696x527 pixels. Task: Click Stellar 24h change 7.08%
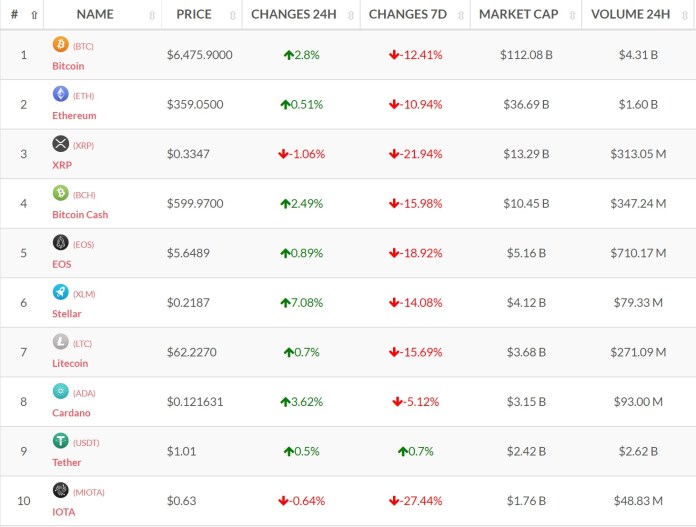coord(302,303)
